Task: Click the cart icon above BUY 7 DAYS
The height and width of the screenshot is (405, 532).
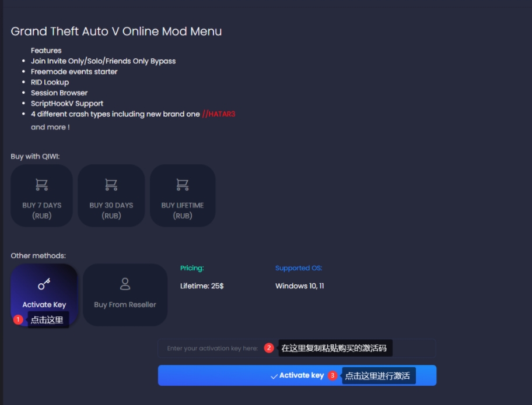Action: click(42, 185)
